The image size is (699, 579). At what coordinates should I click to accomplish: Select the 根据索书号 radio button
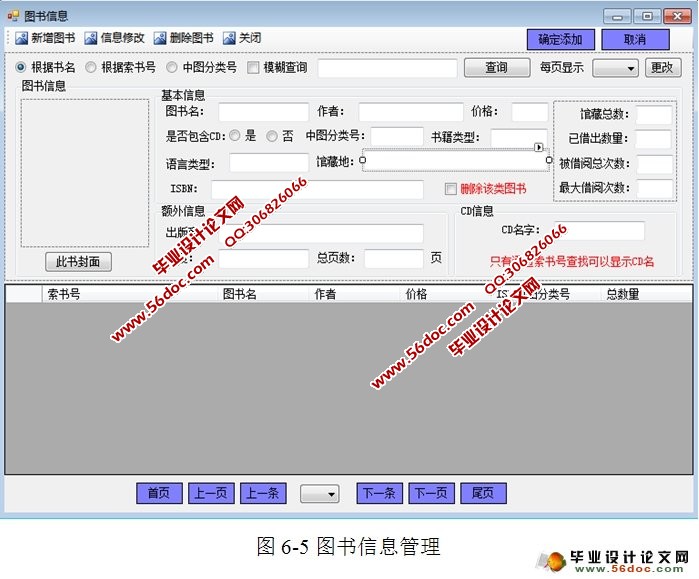point(90,67)
